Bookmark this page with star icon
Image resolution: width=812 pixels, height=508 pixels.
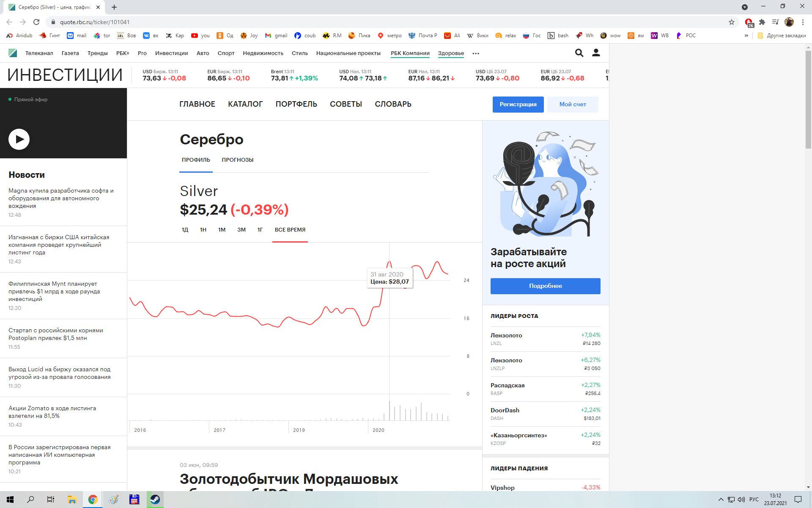[x=732, y=22]
